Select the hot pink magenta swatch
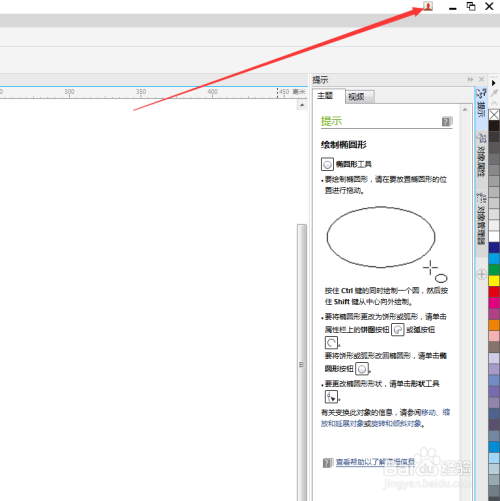The width and height of the screenshot is (500, 501). (x=494, y=303)
